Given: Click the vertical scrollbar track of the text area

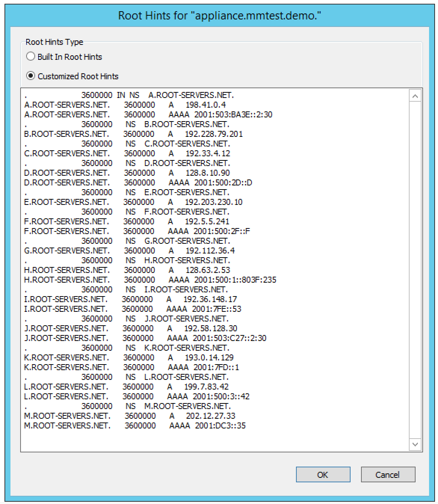Looking at the screenshot, I should [x=415, y=269].
